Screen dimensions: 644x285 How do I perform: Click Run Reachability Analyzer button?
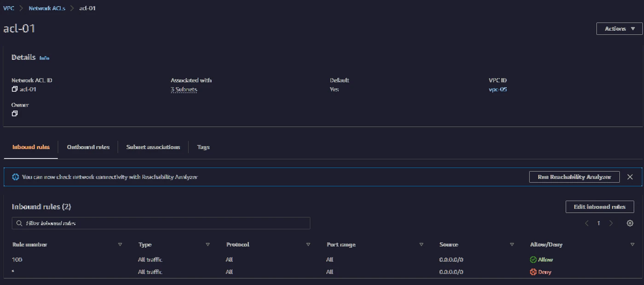coord(574,177)
